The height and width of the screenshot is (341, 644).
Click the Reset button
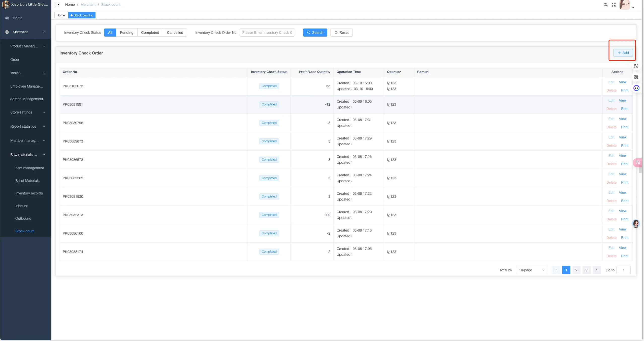click(x=341, y=33)
